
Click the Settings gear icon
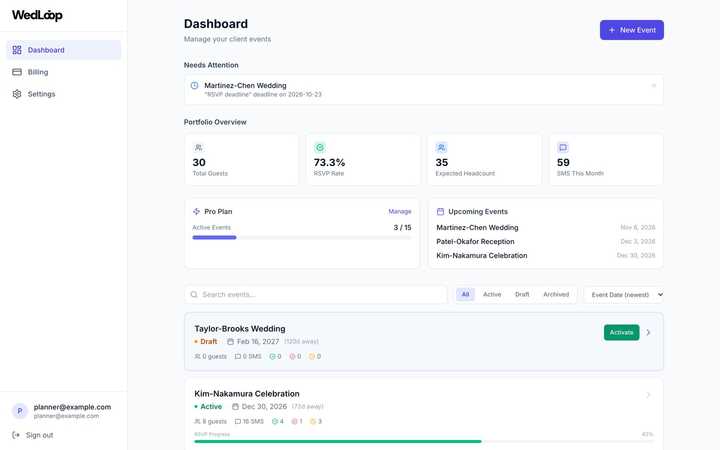point(17,94)
